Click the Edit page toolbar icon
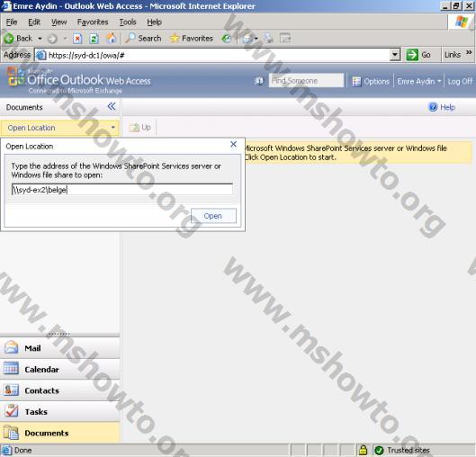The width and height of the screenshot is (476, 457). pyautogui.click(x=285, y=39)
